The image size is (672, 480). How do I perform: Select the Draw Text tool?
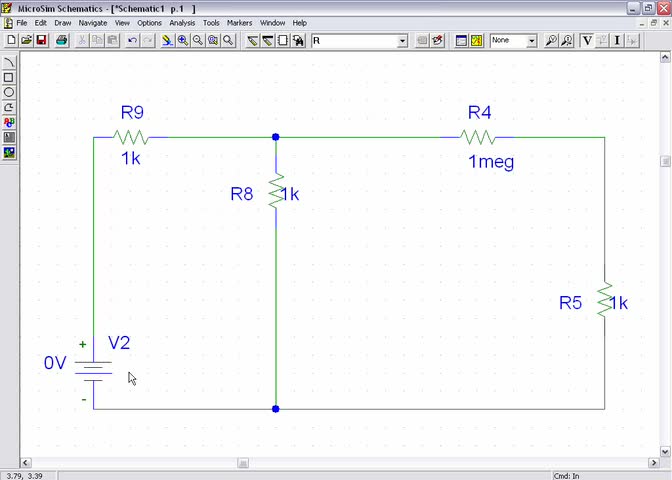tap(9, 123)
